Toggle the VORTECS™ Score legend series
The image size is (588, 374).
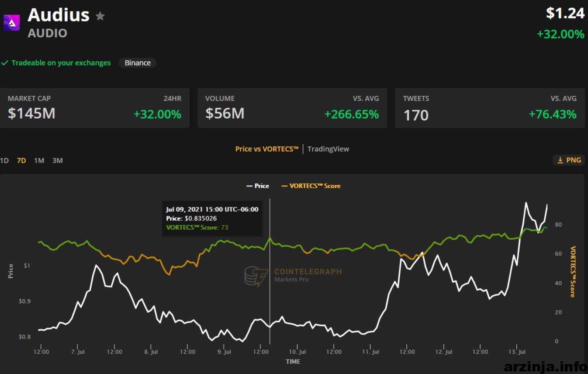[x=311, y=186]
